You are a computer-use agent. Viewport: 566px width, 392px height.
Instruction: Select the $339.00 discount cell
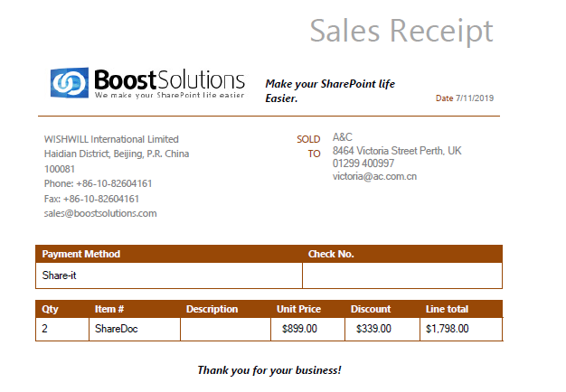373,329
